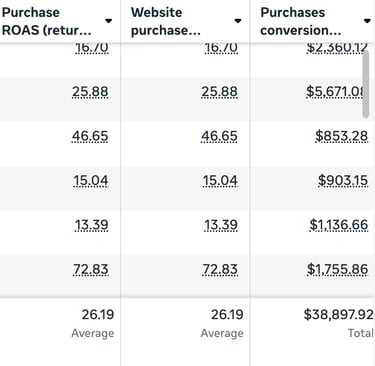The width and height of the screenshot is (375, 366).
Task: Click the 72.83 Website purchase value
Action: pos(220,269)
